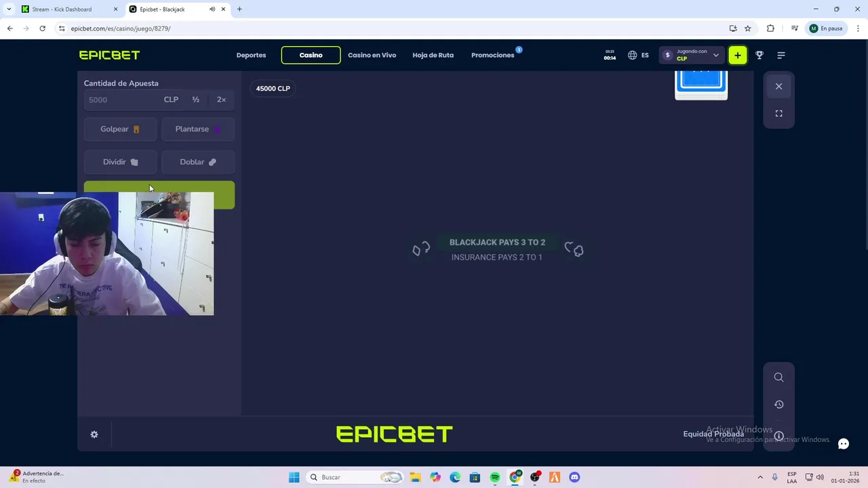Click the card deck shoe
The height and width of the screenshot is (488, 868).
pos(701,85)
